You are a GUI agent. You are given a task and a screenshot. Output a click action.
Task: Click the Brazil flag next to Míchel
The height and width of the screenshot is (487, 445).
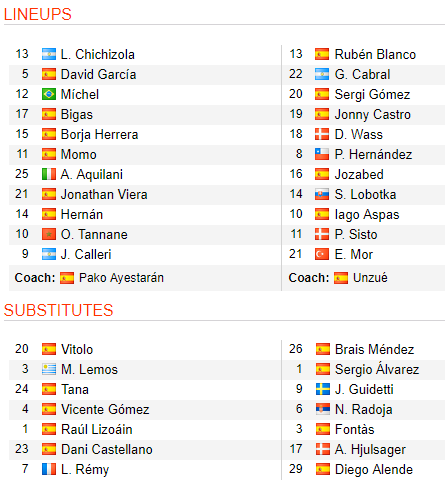(x=49, y=94)
